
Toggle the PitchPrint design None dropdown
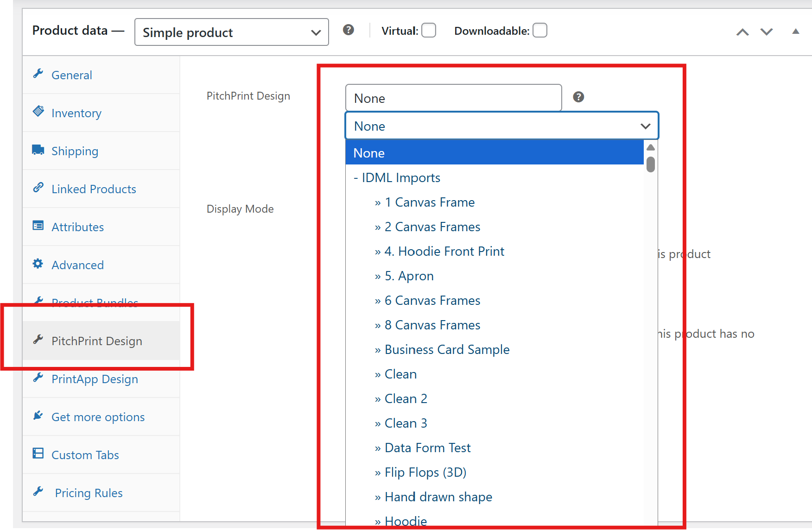(x=502, y=126)
